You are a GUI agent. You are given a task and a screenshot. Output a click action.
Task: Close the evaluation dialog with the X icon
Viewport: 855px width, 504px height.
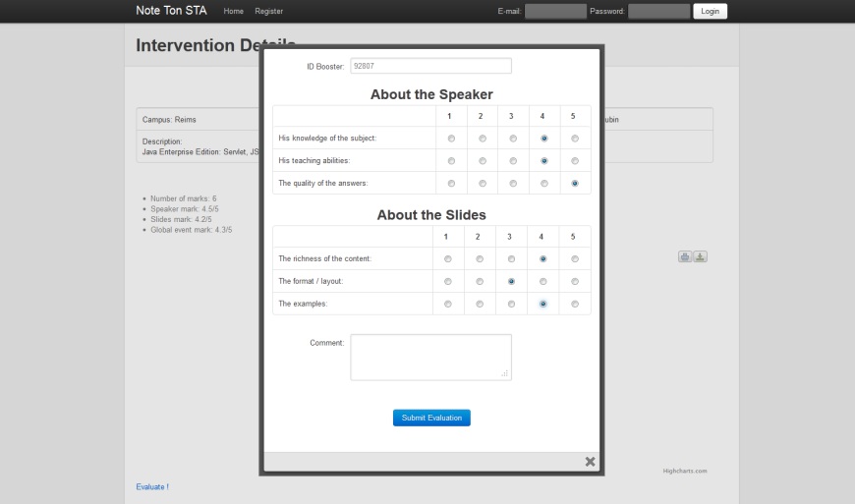[x=590, y=462]
